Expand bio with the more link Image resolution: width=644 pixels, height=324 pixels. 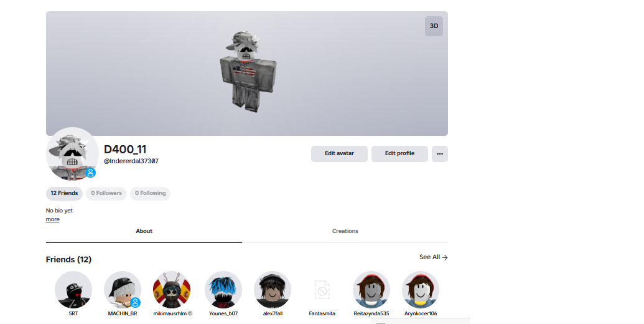(52, 219)
